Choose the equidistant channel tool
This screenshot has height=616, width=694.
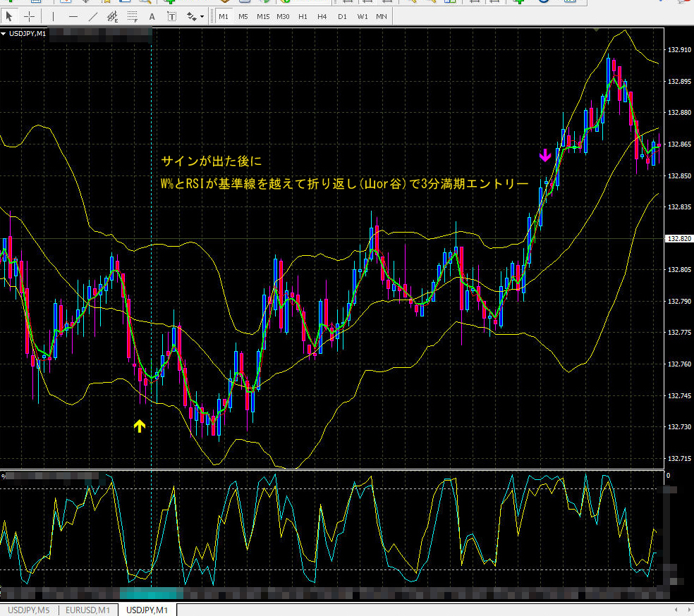[113, 17]
